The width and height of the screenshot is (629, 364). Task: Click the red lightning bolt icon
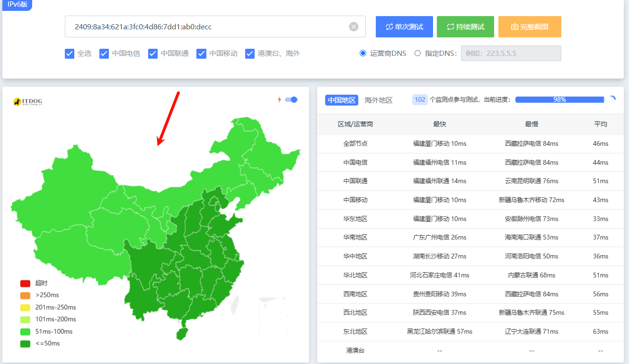(279, 99)
